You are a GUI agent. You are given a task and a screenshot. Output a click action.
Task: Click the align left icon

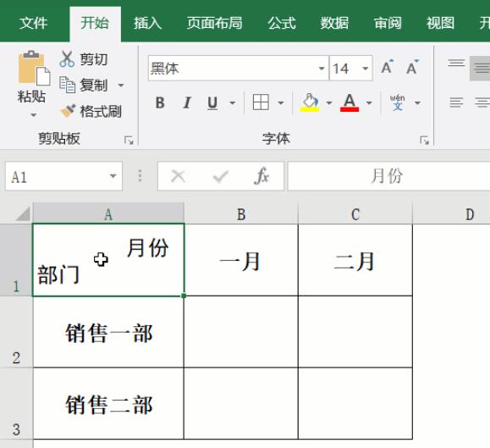pyautogui.click(x=456, y=102)
